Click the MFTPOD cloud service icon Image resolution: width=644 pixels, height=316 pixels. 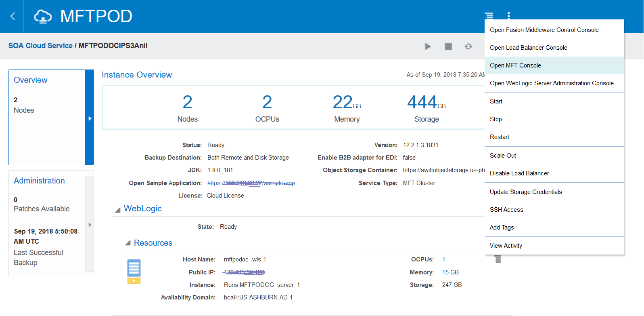pyautogui.click(x=43, y=17)
